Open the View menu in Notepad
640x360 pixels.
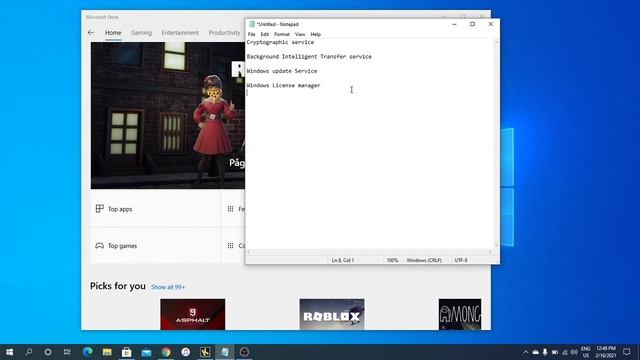pyautogui.click(x=300, y=34)
